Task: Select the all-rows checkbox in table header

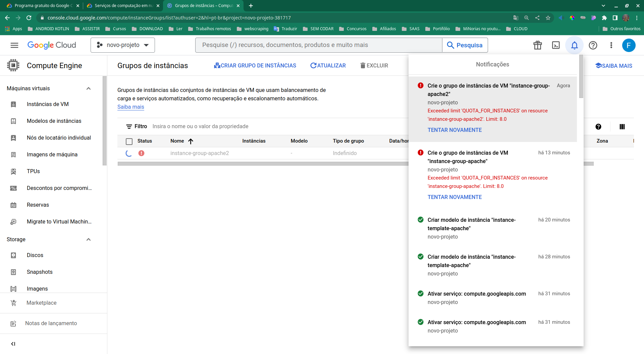Action: (x=129, y=141)
